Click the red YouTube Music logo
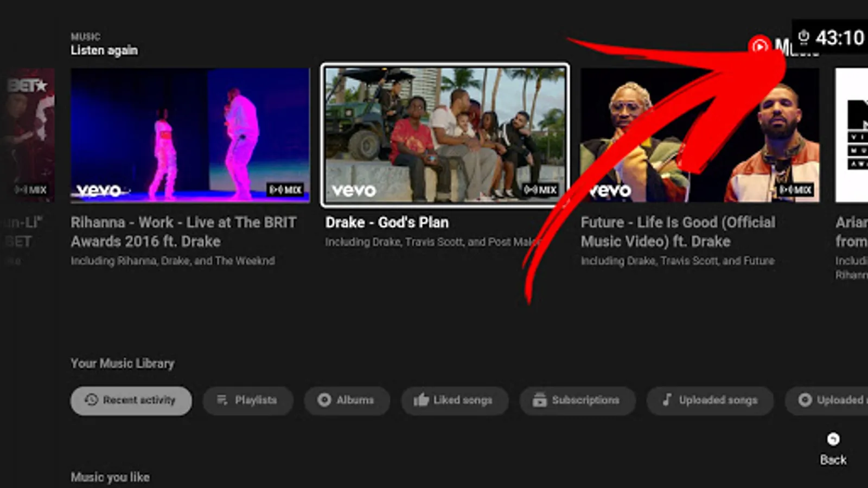 tap(759, 46)
